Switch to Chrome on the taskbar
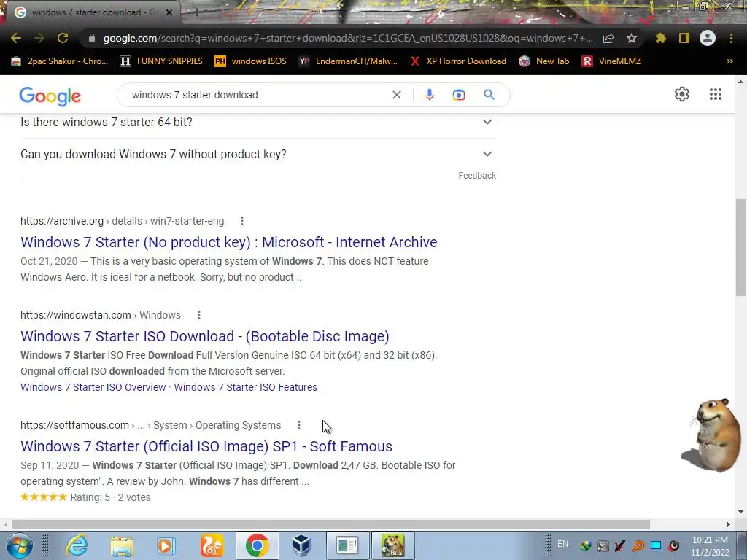Viewport: 747px width, 560px height. pyautogui.click(x=257, y=545)
